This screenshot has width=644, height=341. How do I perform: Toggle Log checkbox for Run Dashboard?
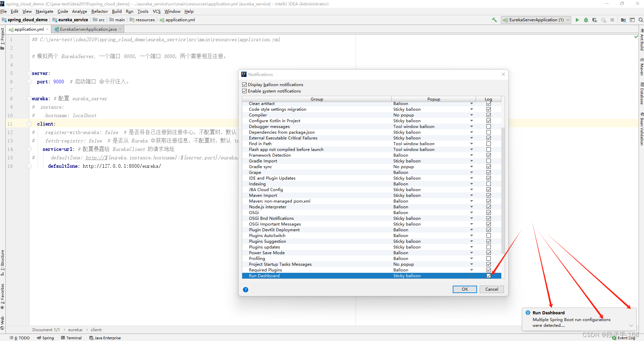coord(488,276)
